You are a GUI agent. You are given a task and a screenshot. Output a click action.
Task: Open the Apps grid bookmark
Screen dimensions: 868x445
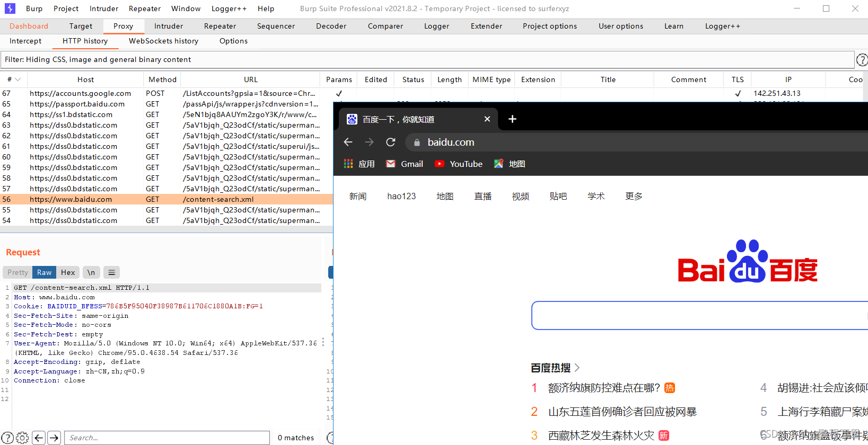tap(360, 164)
